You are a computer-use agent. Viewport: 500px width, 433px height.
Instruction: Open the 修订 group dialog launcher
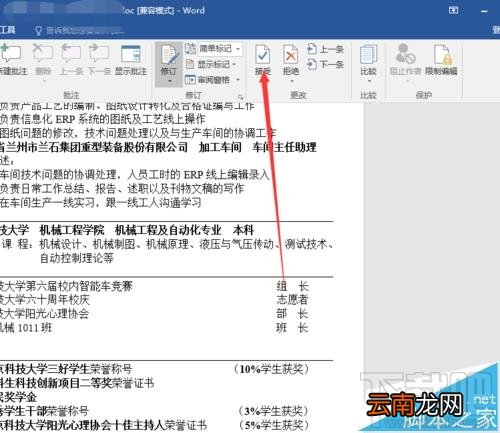click(240, 97)
